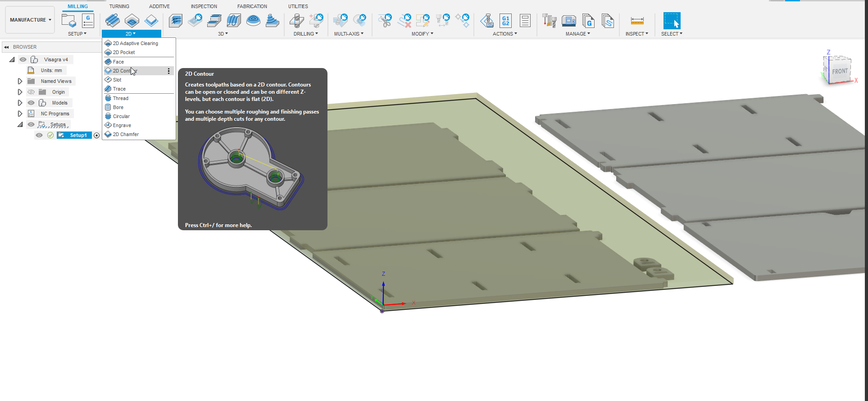This screenshot has height=401, width=868.
Task: Open the 3D dropdown menu
Action: (223, 34)
